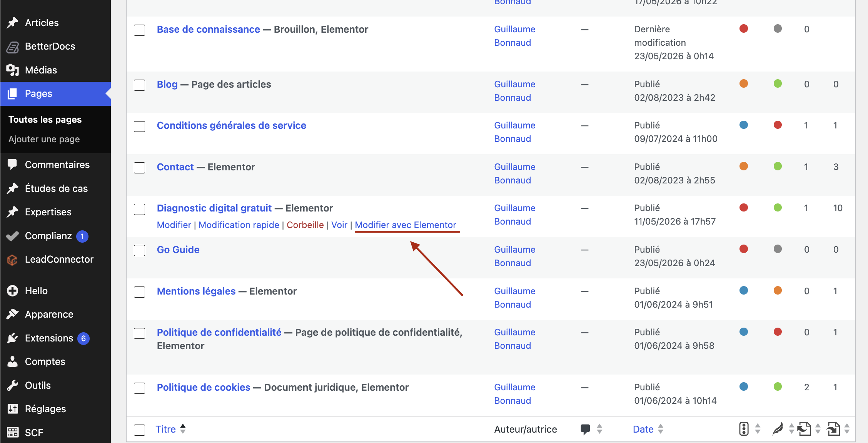Screen dimensions: 868x443
Task: Click the LeadConnector logo icon
Action: point(12,260)
